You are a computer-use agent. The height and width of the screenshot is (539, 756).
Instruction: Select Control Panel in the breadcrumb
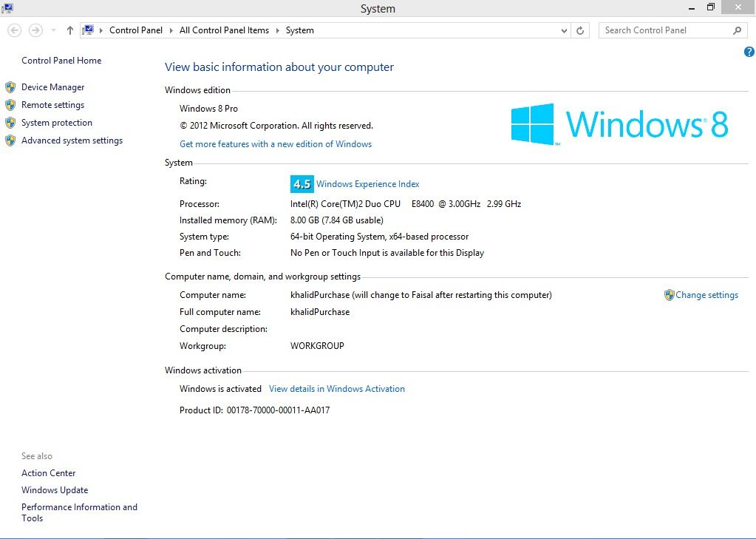coord(136,30)
